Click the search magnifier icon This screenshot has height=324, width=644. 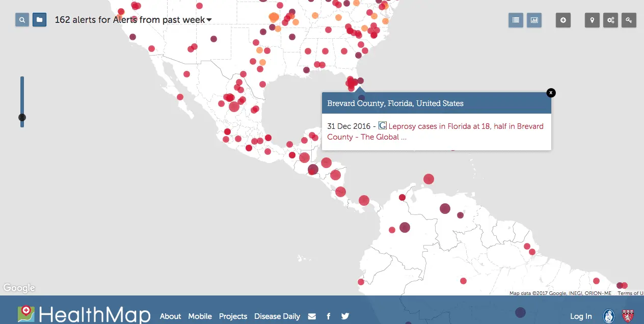click(x=22, y=20)
